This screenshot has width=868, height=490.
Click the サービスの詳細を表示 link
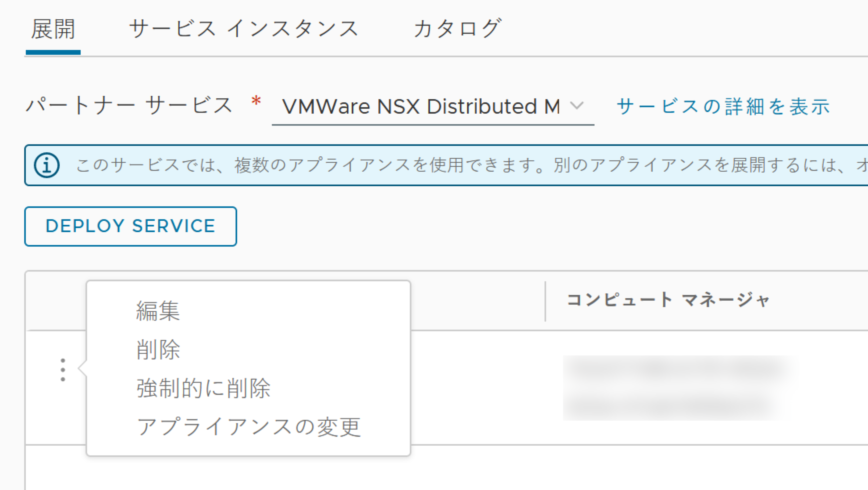723,107
